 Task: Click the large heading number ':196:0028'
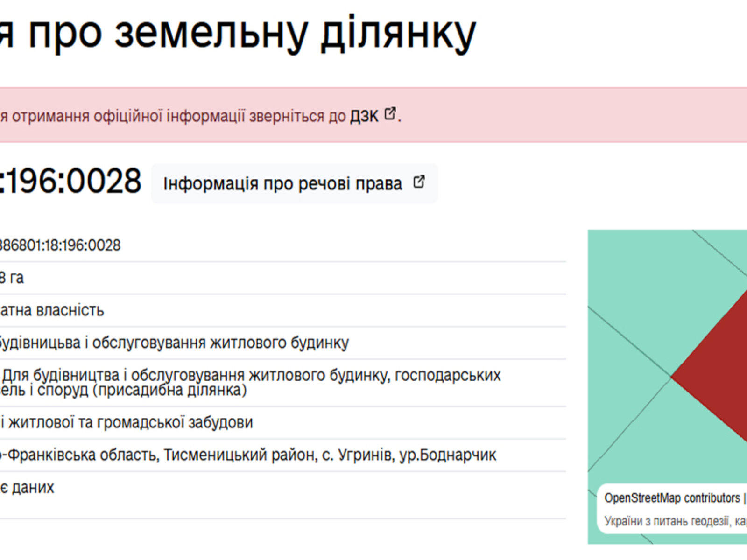[70, 181]
